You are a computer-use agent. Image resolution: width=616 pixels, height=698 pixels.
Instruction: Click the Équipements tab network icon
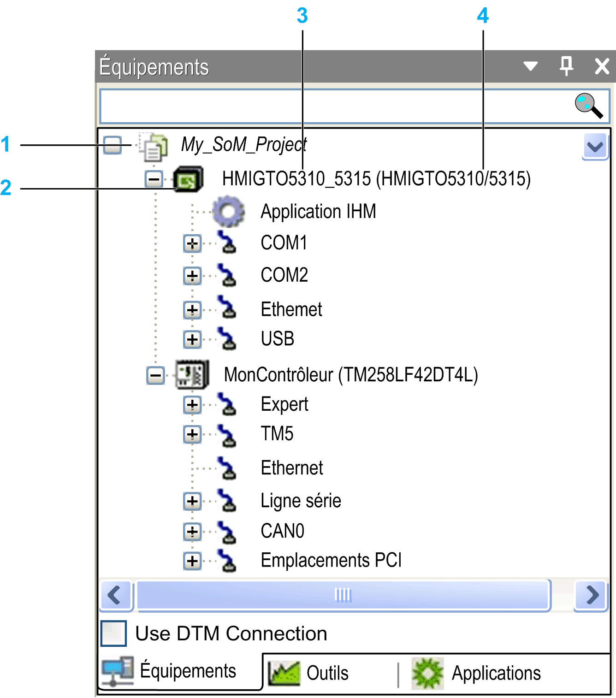pyautogui.click(x=118, y=671)
